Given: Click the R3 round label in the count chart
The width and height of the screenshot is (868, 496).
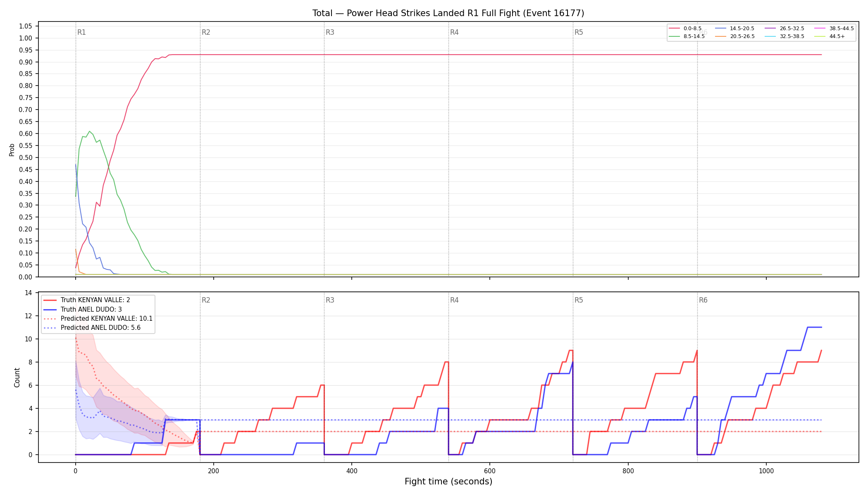Looking at the screenshot, I should (330, 300).
